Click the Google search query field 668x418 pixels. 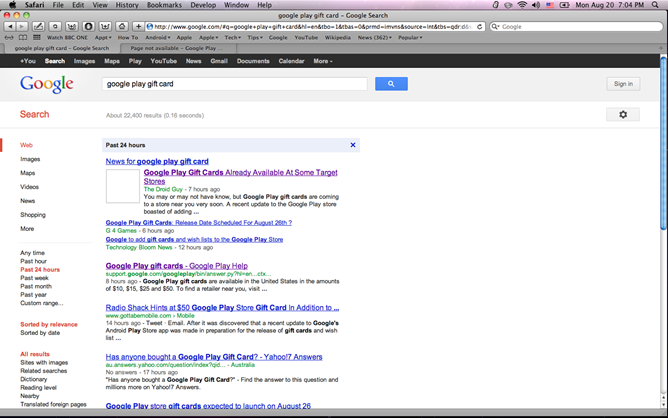point(234,84)
